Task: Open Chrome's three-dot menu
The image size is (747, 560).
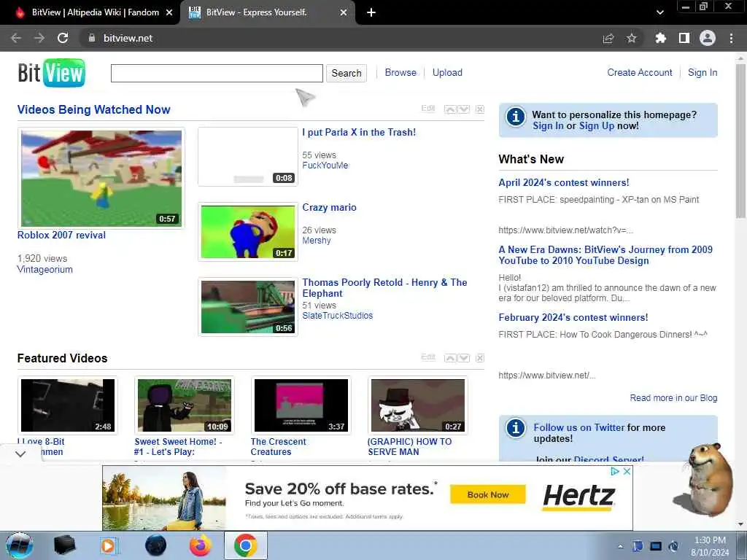Action: tap(731, 38)
